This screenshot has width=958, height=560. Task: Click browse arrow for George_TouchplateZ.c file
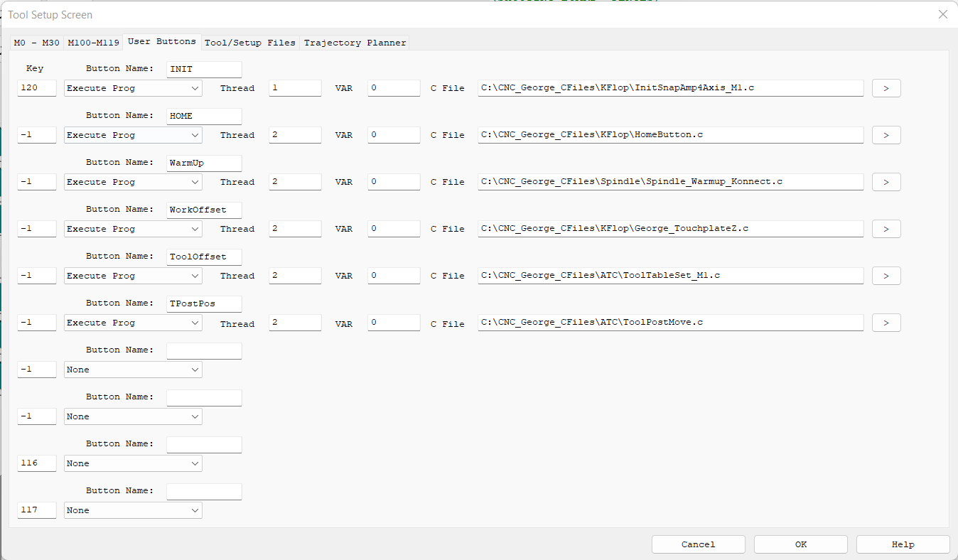pos(886,229)
